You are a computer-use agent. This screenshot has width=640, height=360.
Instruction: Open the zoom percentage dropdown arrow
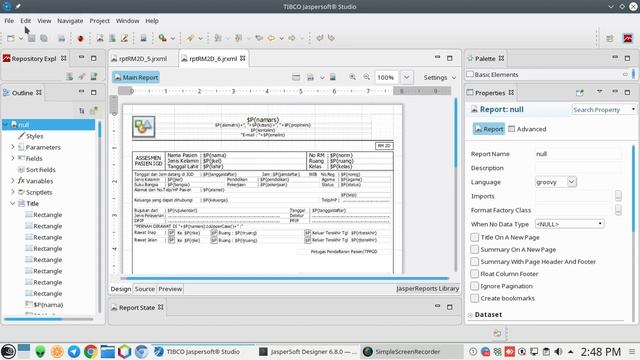[x=406, y=77]
